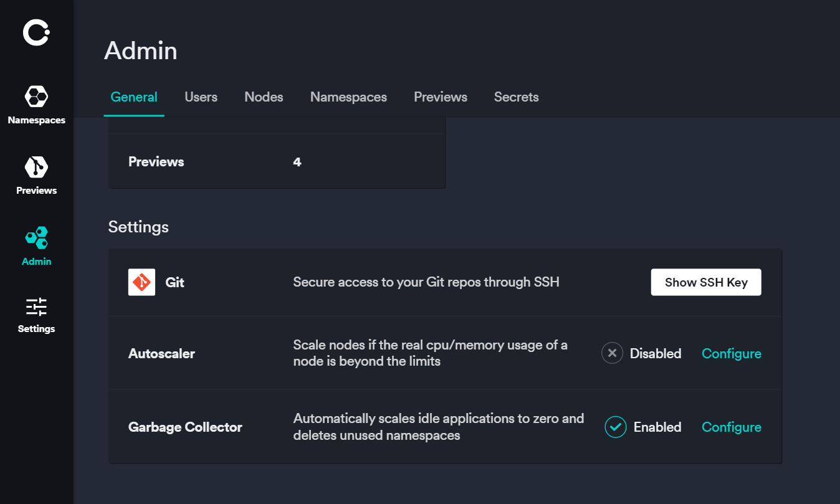Click the Git setting label
This screenshot has height=504, width=840.
[174, 282]
